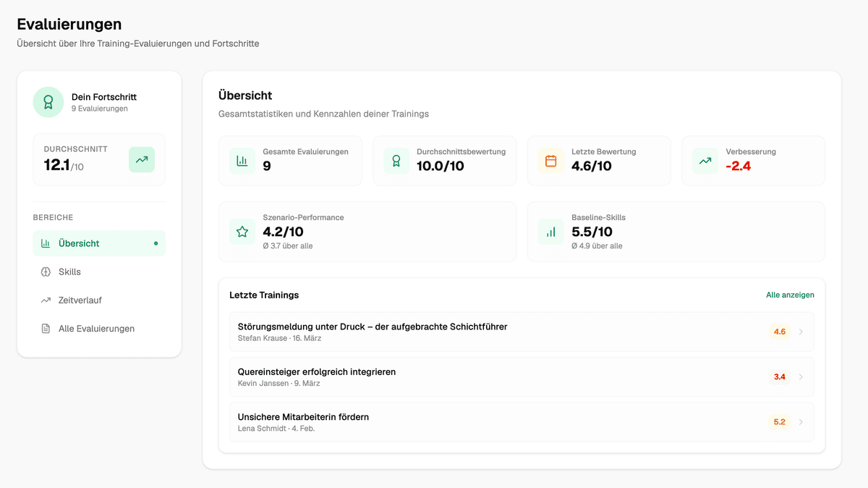Select the star icon on Szenario-Performance card
Screen dimensions: 868x488
242,232
